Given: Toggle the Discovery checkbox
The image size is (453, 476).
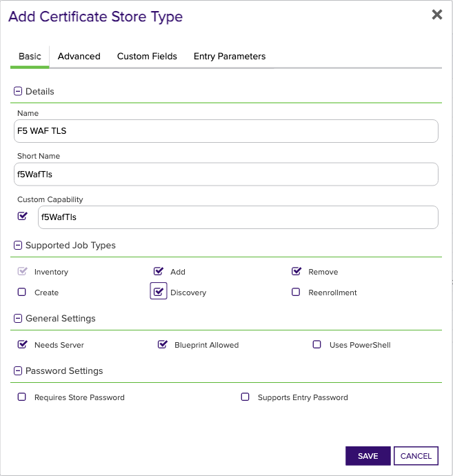Looking at the screenshot, I should pyautogui.click(x=159, y=291).
